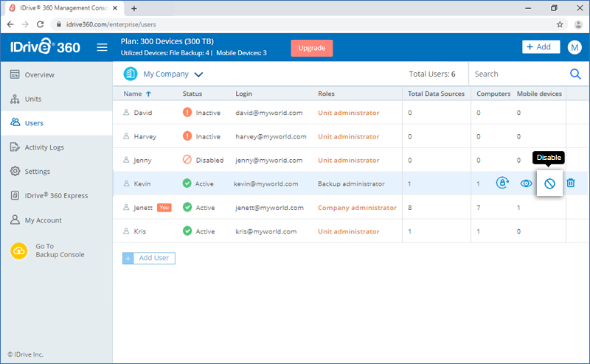This screenshot has width=590, height=364.
Task: Click jenett@myworld.com login cell
Action: [269, 208]
